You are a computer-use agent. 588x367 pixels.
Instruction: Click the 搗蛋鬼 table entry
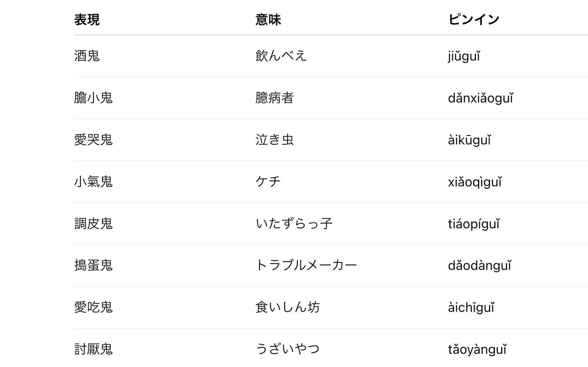point(93,265)
